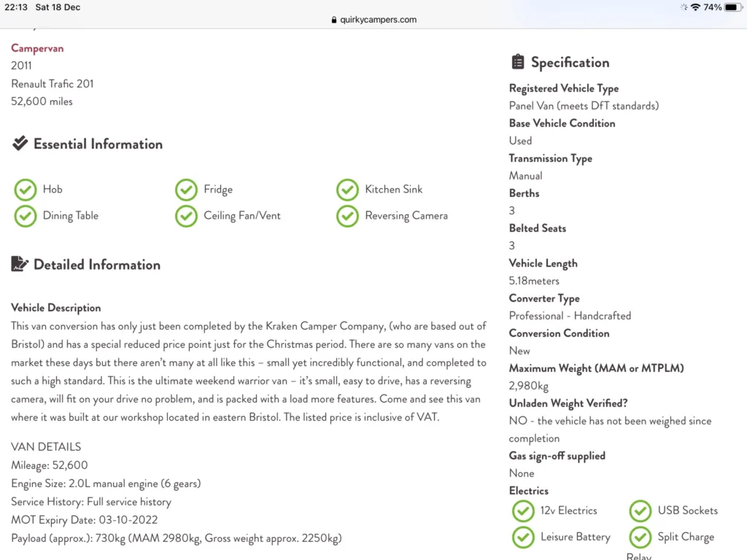
Task: Click the Leisure Battery check circle
Action: 523,537
